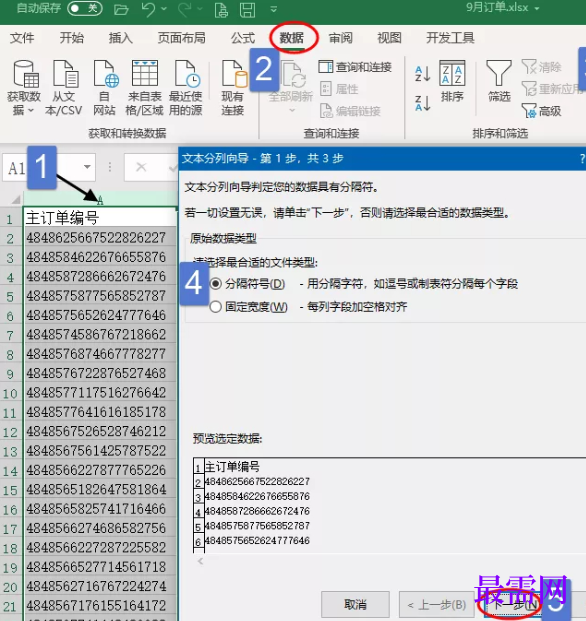586x621 pixels.
Task: Sort ascending with the A-Z icon
Action: coord(422,73)
